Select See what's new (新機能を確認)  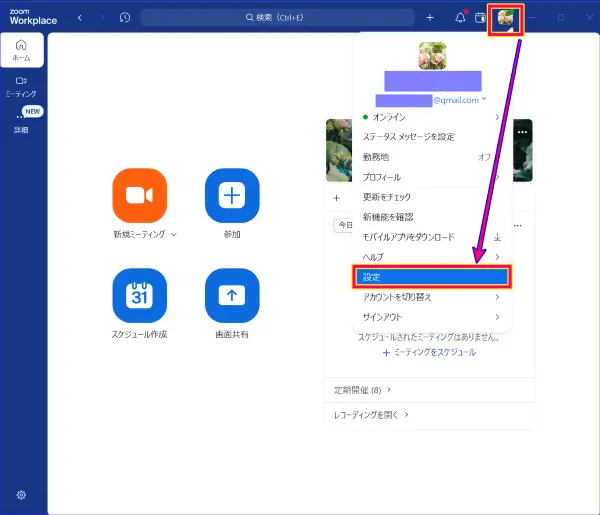[432, 217]
